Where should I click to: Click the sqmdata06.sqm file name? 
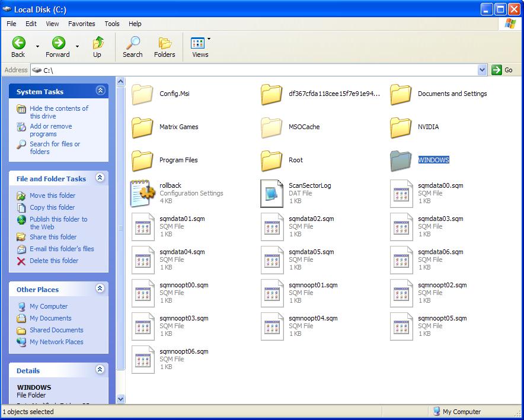coord(440,252)
